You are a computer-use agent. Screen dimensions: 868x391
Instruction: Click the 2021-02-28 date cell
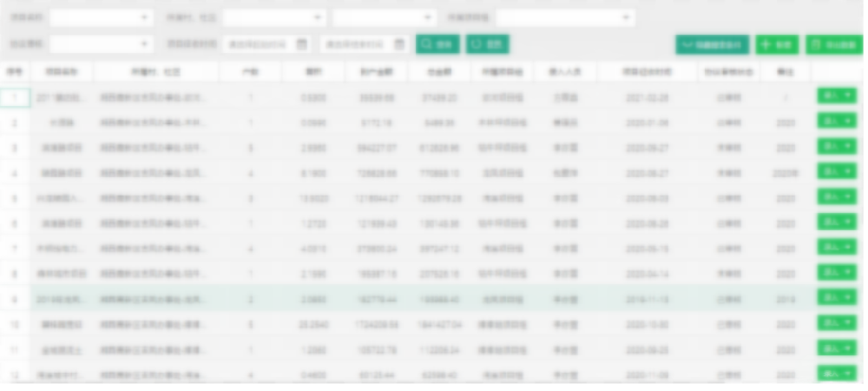pyautogui.click(x=648, y=98)
